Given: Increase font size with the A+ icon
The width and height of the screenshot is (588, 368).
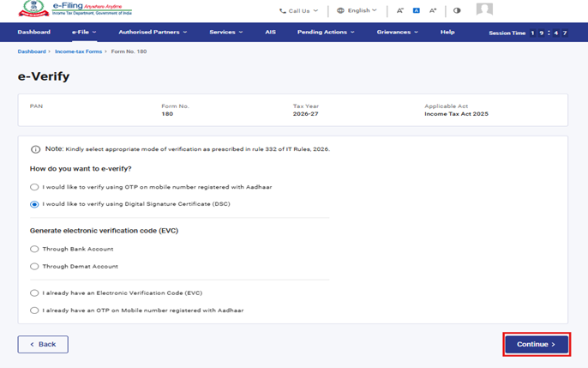Looking at the screenshot, I should click(433, 11).
